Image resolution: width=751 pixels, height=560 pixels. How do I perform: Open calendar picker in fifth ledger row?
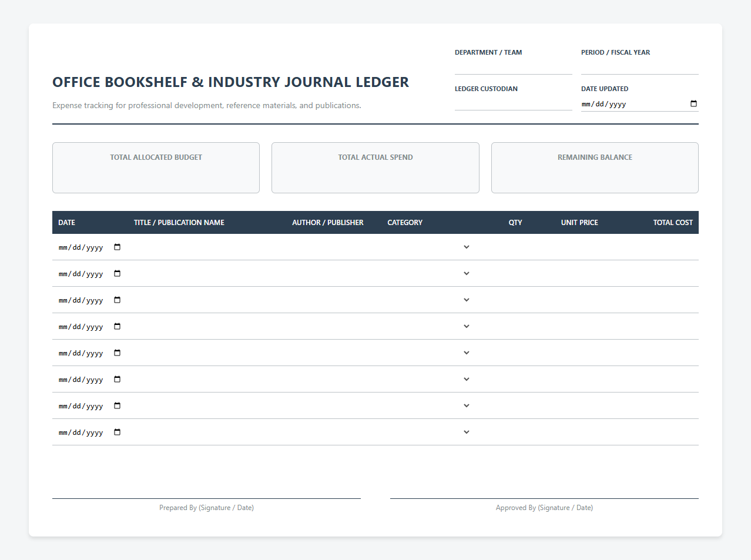coord(117,353)
